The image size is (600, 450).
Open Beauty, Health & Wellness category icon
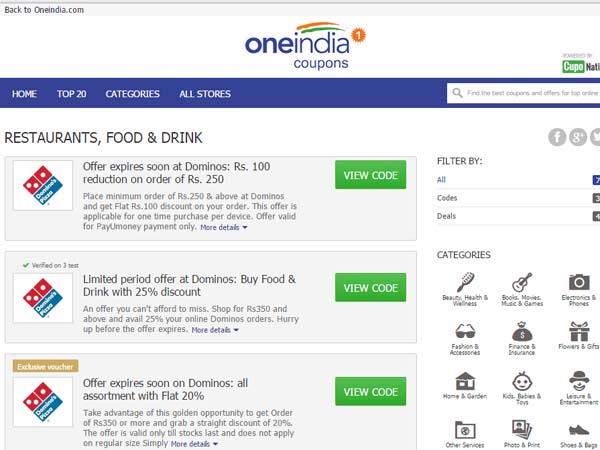pos(465,282)
